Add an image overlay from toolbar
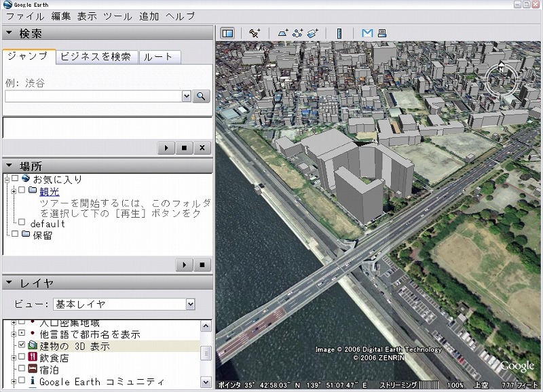The height and width of the screenshot is (392, 543). 312,33
